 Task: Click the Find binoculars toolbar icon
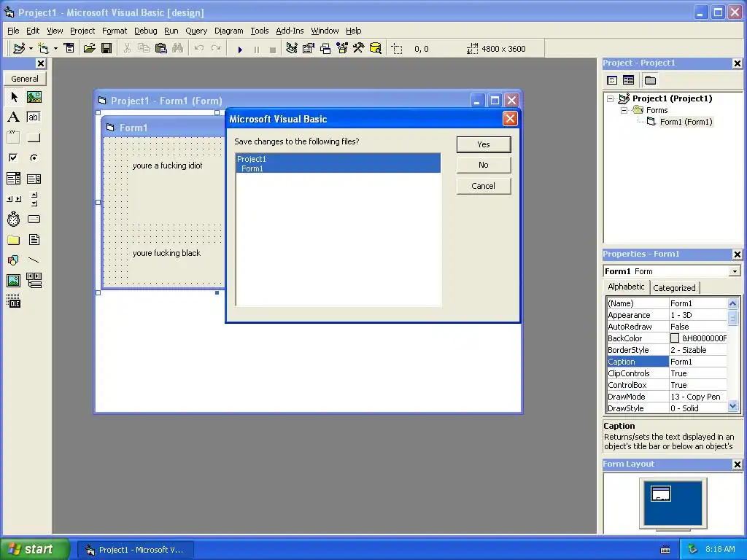point(178,49)
